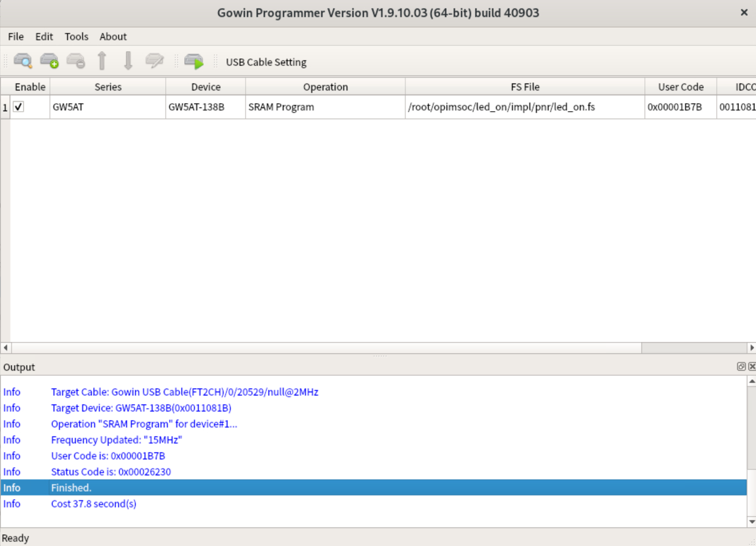Click row number 1 header
Viewport: 756px width, 546px height.
pyautogui.click(x=5, y=107)
